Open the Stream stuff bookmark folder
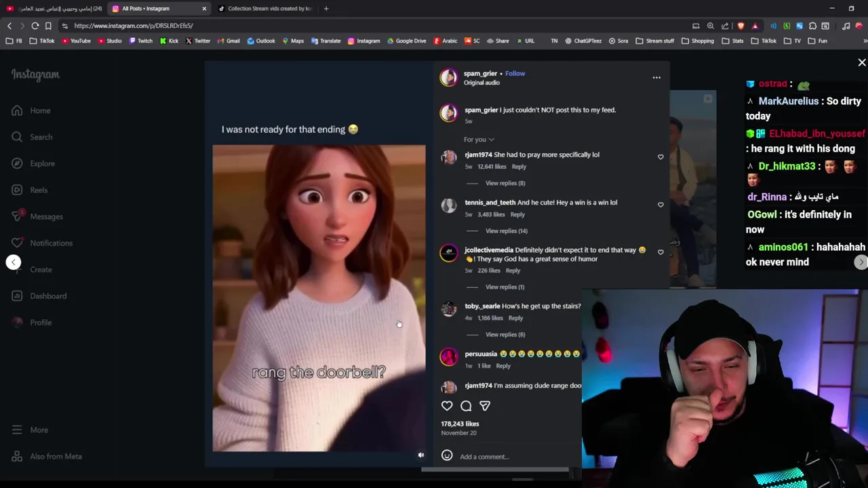This screenshot has width=868, height=488. (x=654, y=41)
